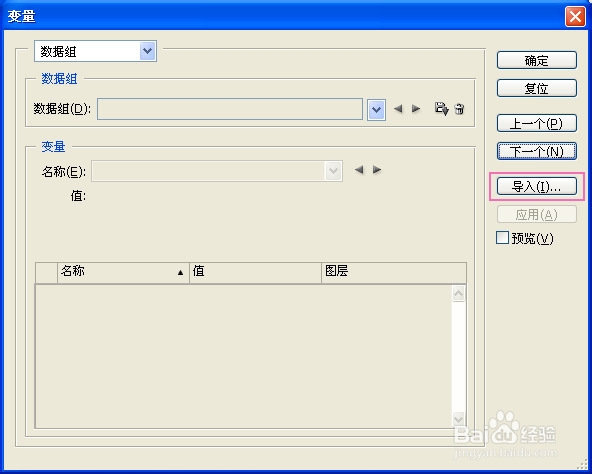Expand the 数据组(D) dropdown arrow

click(x=376, y=110)
